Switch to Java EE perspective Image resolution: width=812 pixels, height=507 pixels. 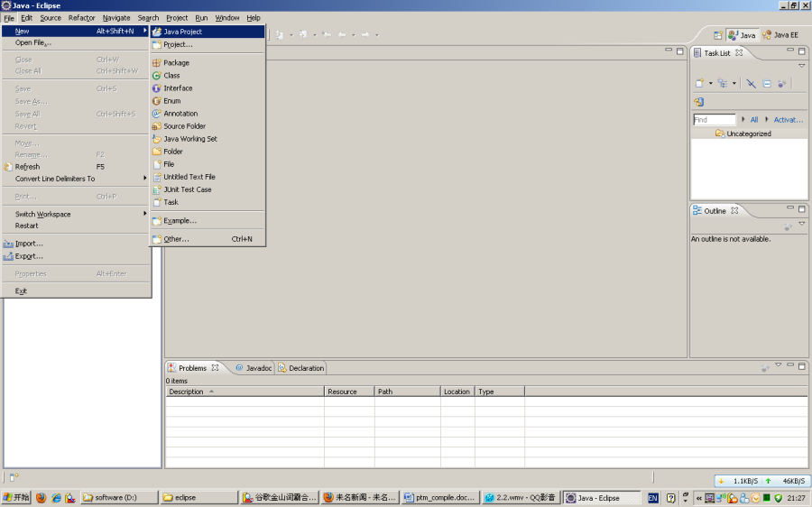pos(780,35)
